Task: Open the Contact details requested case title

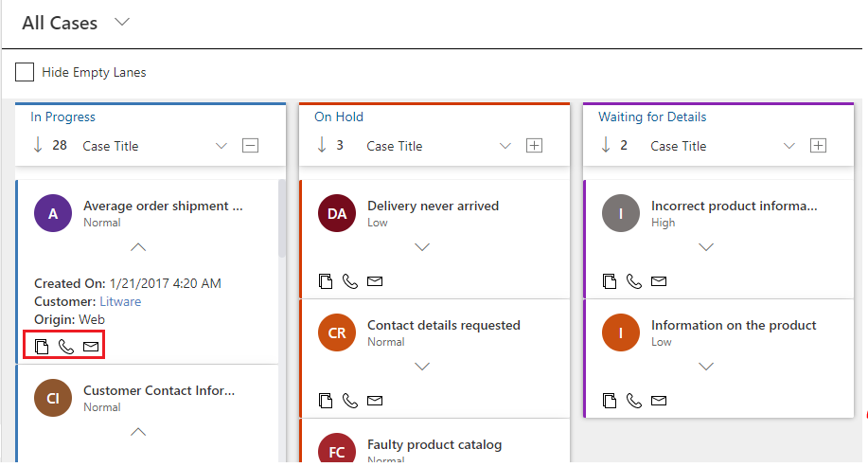Action: pos(443,325)
